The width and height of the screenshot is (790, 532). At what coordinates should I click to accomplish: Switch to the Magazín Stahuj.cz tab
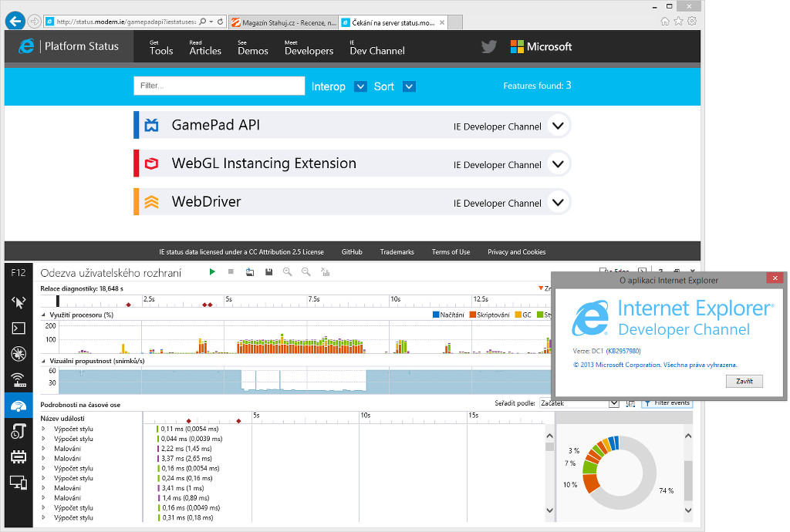tap(284, 22)
